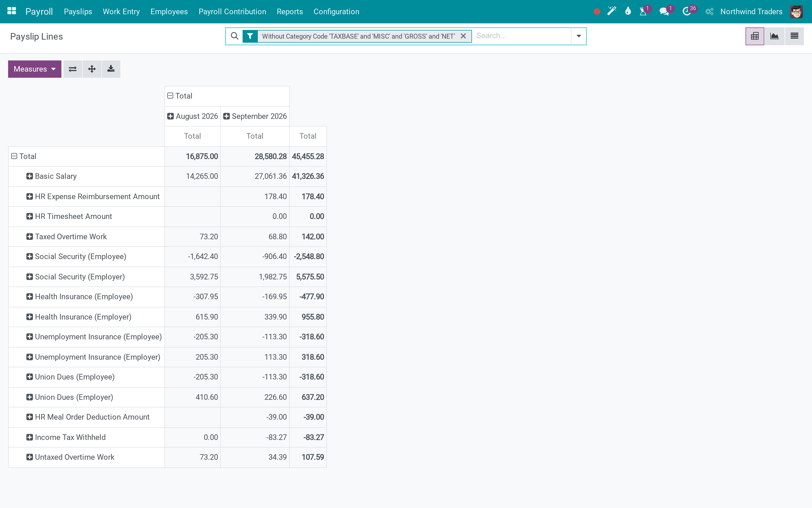Click the red recording indicator icon
The image size is (812, 508).
click(597, 12)
